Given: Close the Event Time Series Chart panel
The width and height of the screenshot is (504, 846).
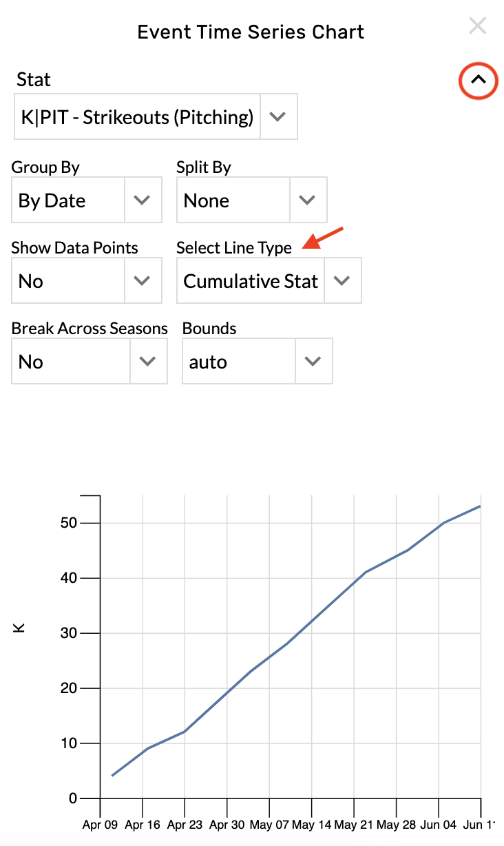Looking at the screenshot, I should click(477, 27).
